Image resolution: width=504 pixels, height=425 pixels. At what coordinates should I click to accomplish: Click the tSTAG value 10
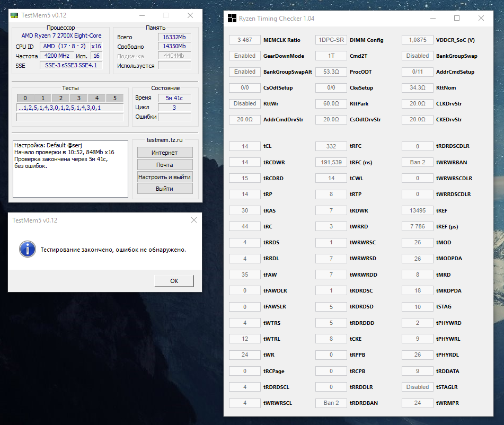pos(418,307)
